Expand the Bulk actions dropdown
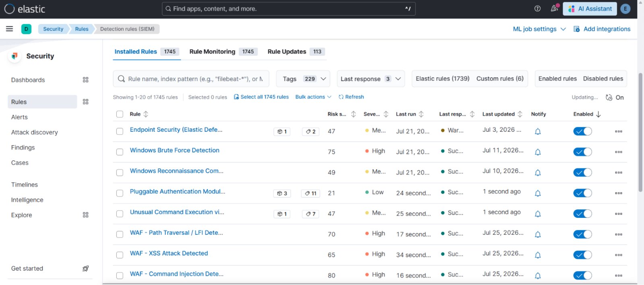 (x=313, y=97)
